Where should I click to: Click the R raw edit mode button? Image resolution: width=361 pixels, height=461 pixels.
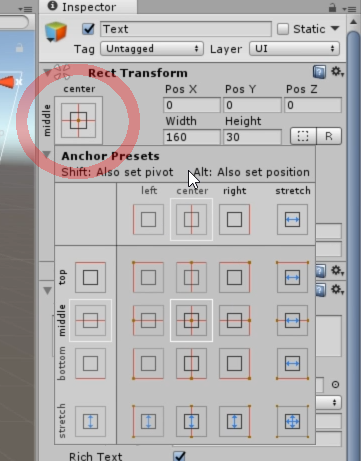(329, 136)
